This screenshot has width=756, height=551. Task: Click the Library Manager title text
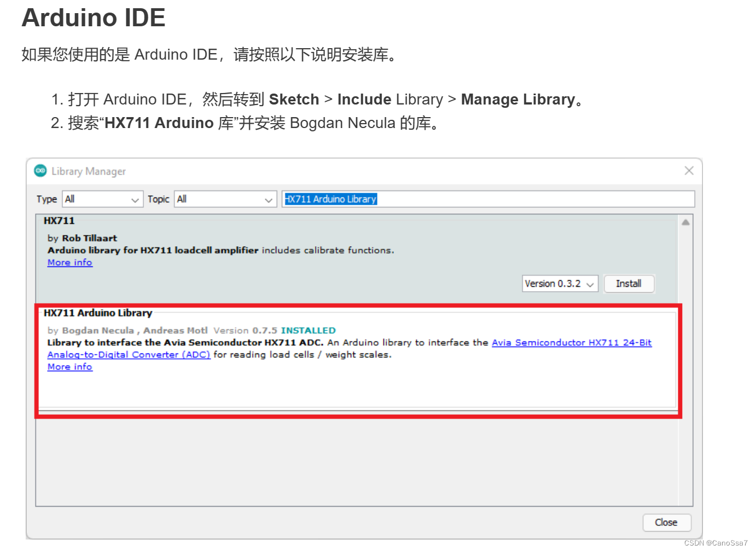[88, 171]
